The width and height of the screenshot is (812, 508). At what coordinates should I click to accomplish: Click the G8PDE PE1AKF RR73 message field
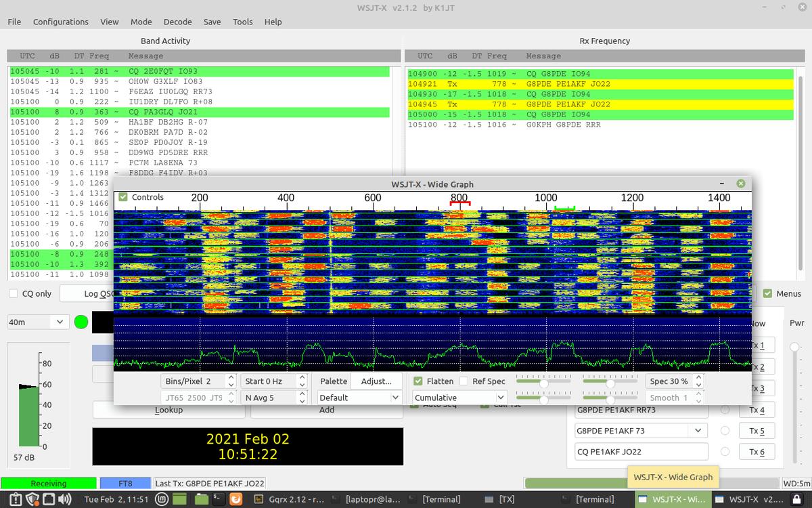pos(641,410)
